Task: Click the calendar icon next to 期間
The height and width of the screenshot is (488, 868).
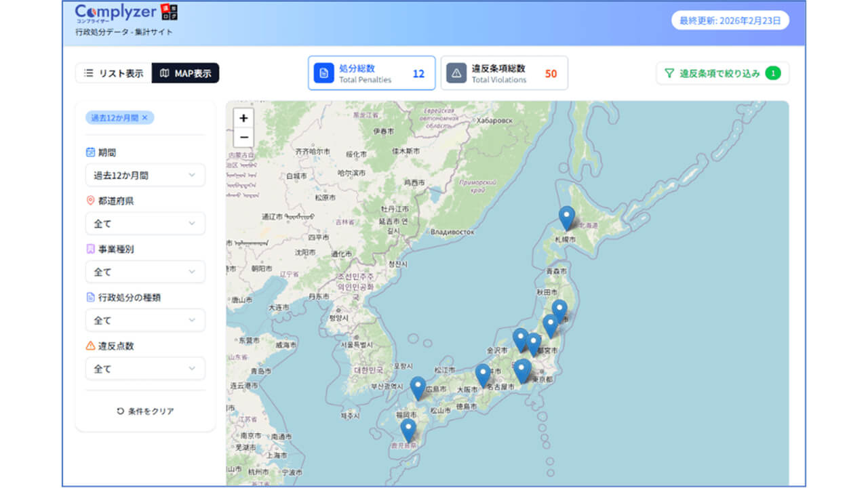Action: point(89,151)
